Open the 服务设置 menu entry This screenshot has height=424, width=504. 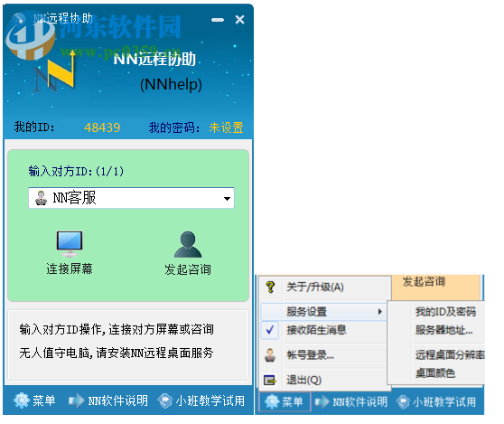click(x=324, y=311)
